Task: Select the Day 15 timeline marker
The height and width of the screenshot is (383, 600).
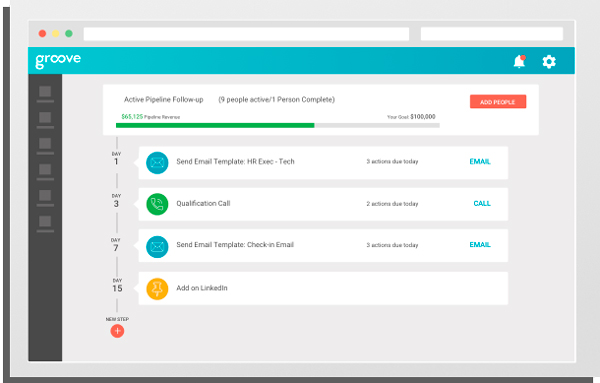Action: pos(117,286)
